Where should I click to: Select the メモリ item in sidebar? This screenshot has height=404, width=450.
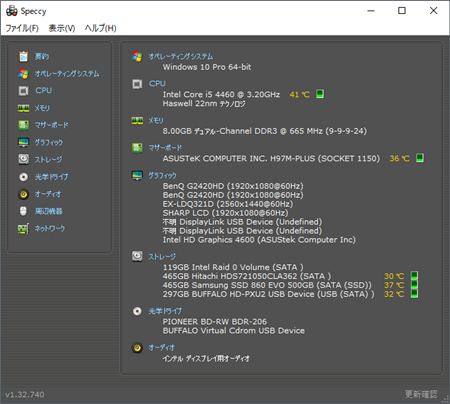pos(42,108)
